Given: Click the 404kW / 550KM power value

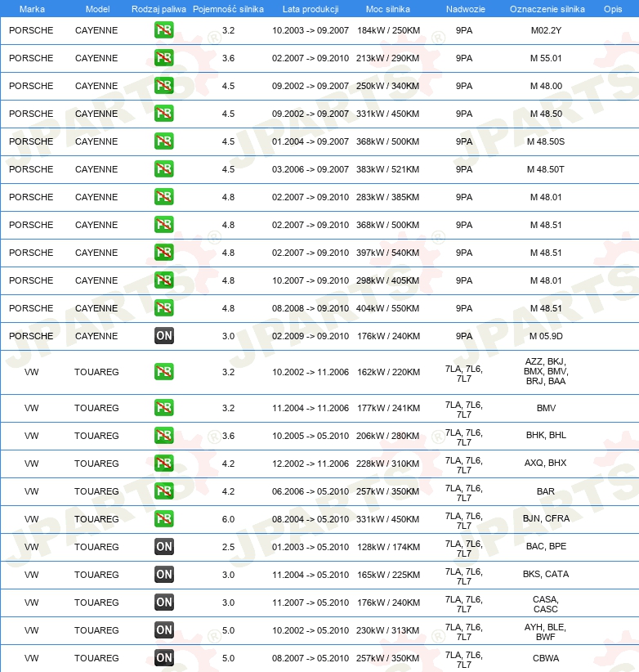Looking at the screenshot, I should click(x=388, y=308).
